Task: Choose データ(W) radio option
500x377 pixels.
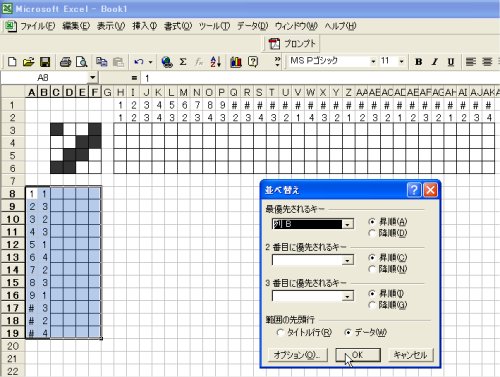Action: [348, 332]
